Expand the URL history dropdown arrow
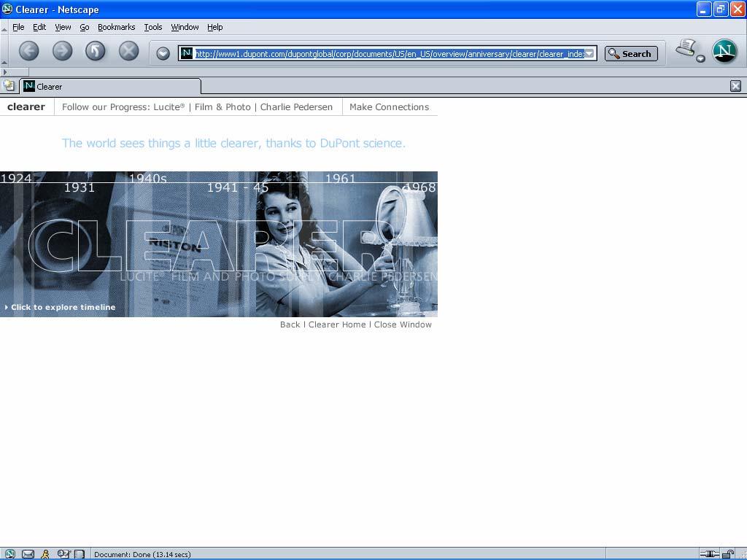This screenshot has width=747, height=560. (x=589, y=54)
